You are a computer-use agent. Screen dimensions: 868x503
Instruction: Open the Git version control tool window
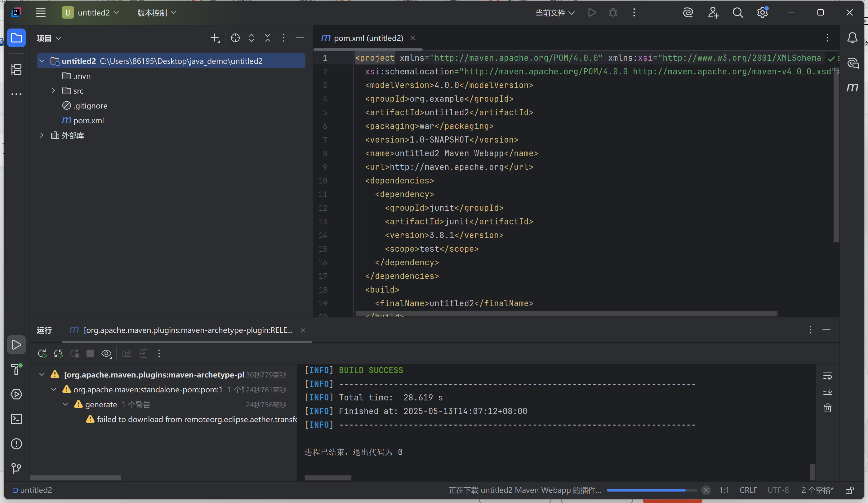coord(16,468)
